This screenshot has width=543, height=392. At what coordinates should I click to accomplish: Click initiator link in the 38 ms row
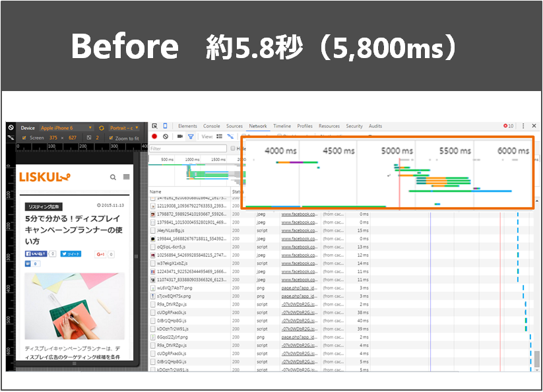pyautogui.click(x=299, y=313)
